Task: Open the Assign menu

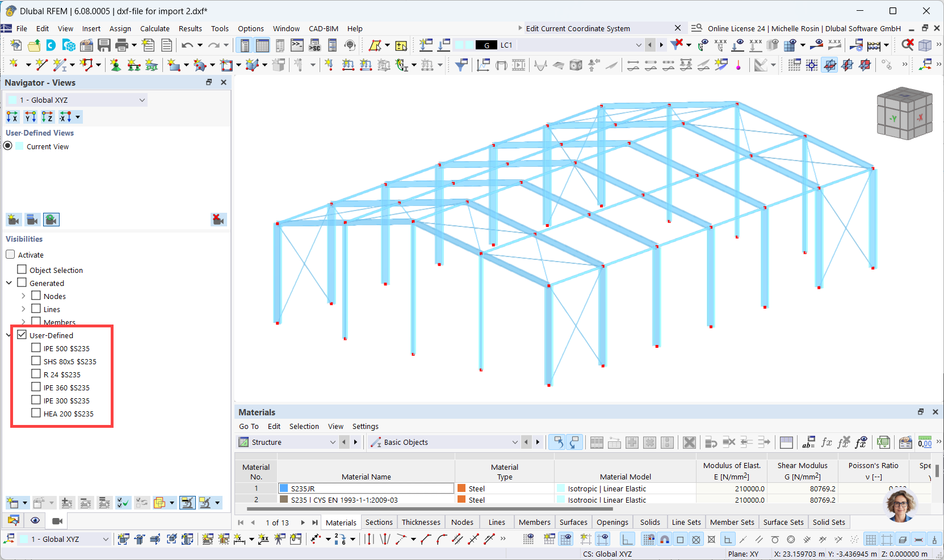Action: pyautogui.click(x=120, y=28)
